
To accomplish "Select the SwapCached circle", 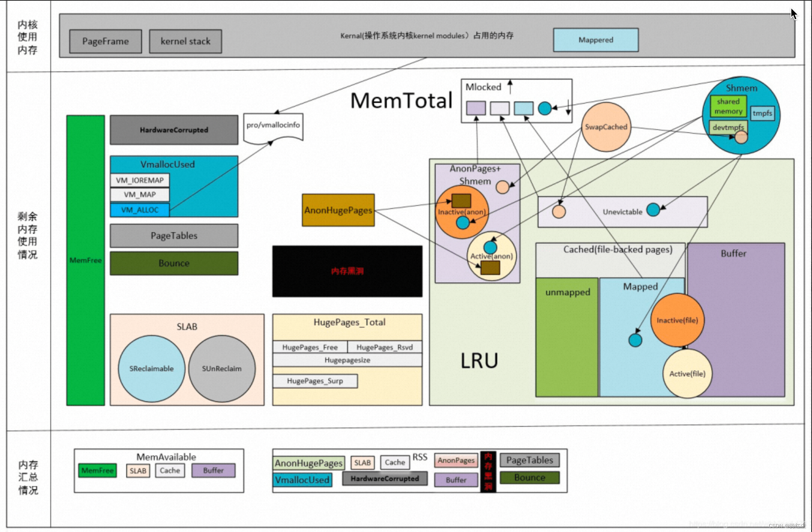I will (x=606, y=127).
